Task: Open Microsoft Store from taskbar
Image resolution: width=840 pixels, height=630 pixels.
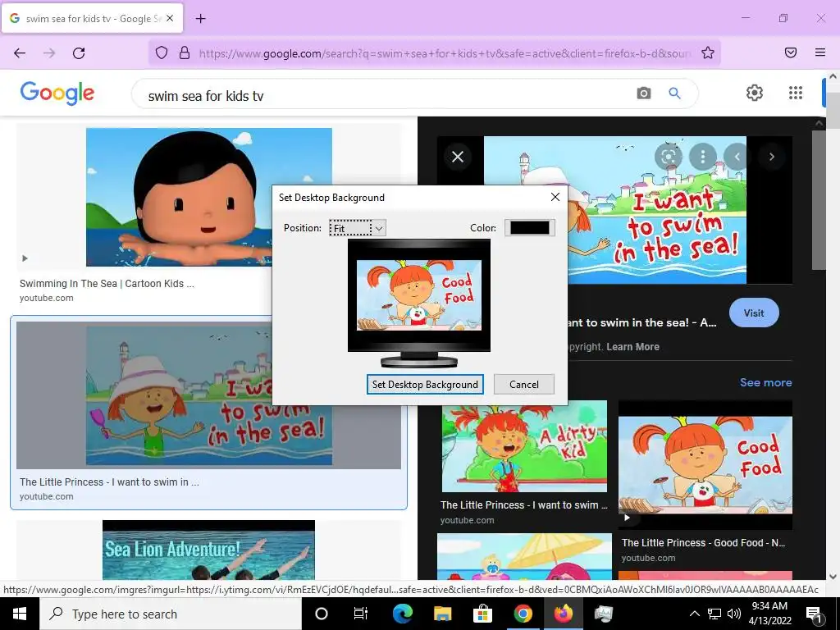Action: (x=482, y=614)
